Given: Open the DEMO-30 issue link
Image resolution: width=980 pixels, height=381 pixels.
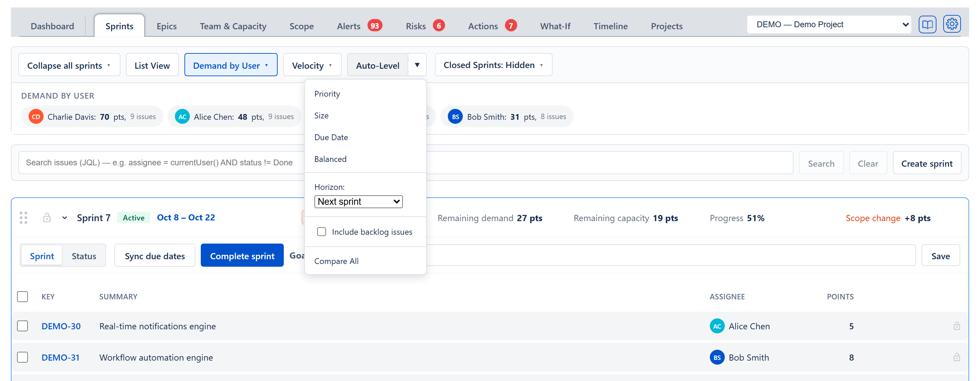Looking at the screenshot, I should tap(61, 326).
